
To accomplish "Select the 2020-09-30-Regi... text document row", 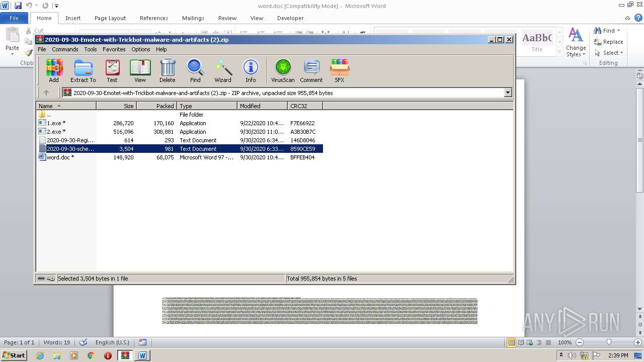I will [180, 140].
